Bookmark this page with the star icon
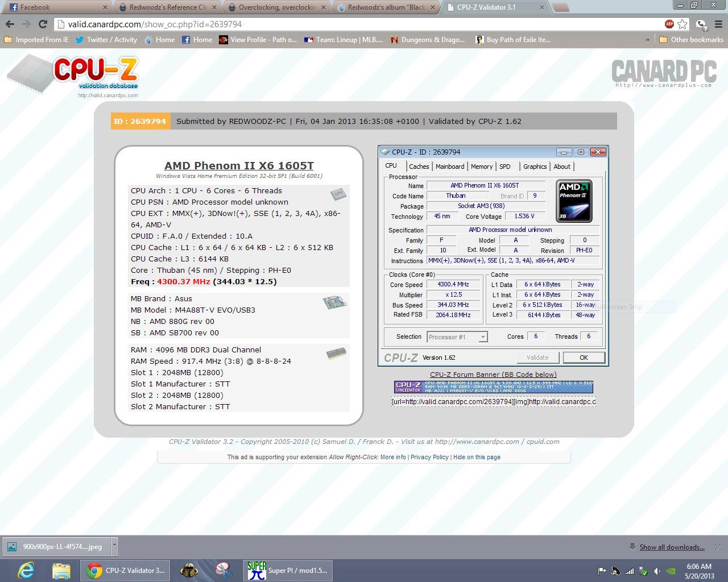 (x=682, y=24)
